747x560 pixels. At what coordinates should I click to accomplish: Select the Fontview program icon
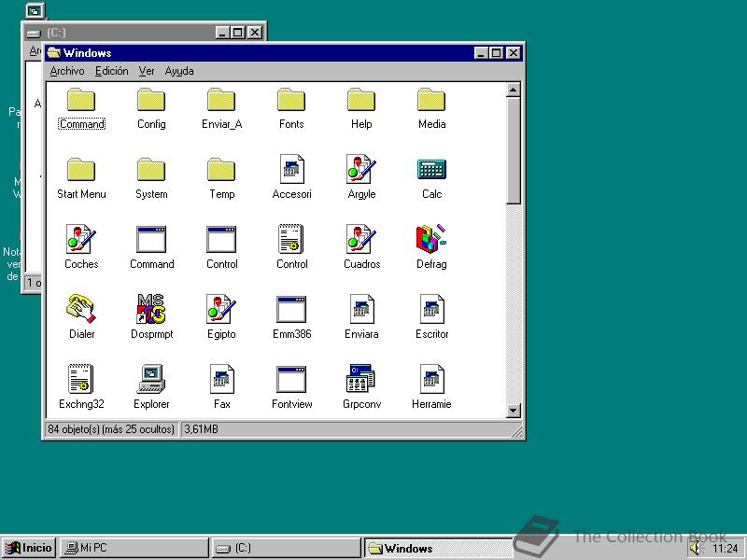(x=291, y=379)
